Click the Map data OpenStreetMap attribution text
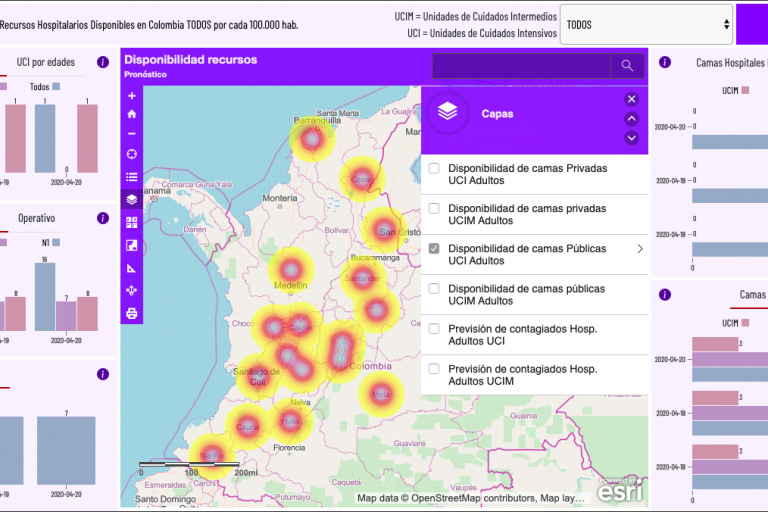The width and height of the screenshot is (768, 512). click(470, 498)
